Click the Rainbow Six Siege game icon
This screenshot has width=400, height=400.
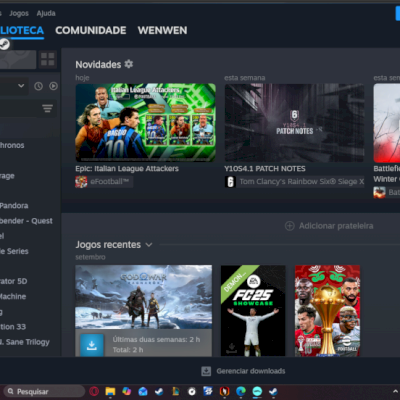230,182
